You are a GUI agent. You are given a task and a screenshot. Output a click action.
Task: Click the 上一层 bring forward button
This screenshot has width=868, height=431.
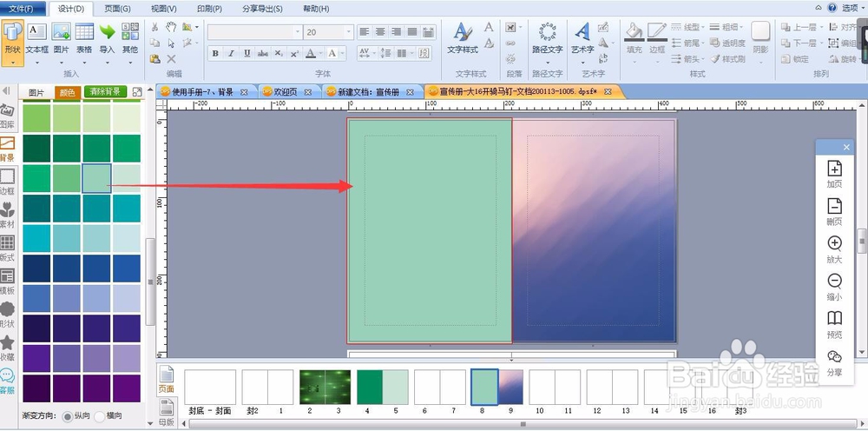799,27
